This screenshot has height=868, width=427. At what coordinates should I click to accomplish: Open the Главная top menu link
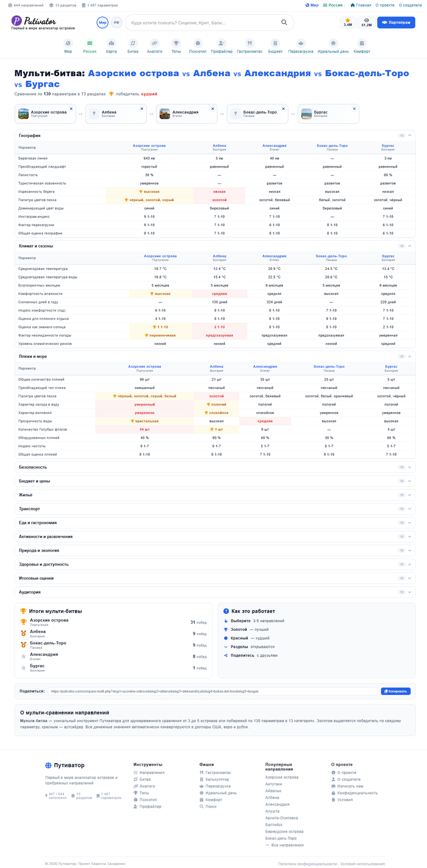(361, 5)
